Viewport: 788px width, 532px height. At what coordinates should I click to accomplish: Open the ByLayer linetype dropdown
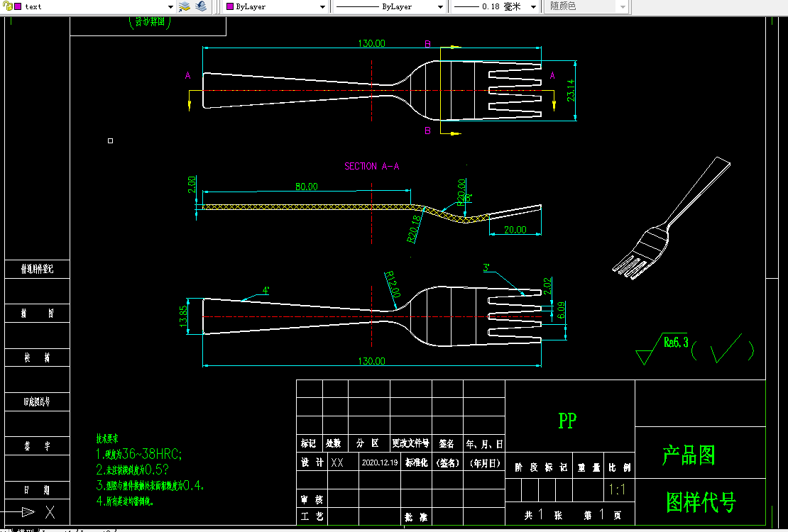click(389, 7)
